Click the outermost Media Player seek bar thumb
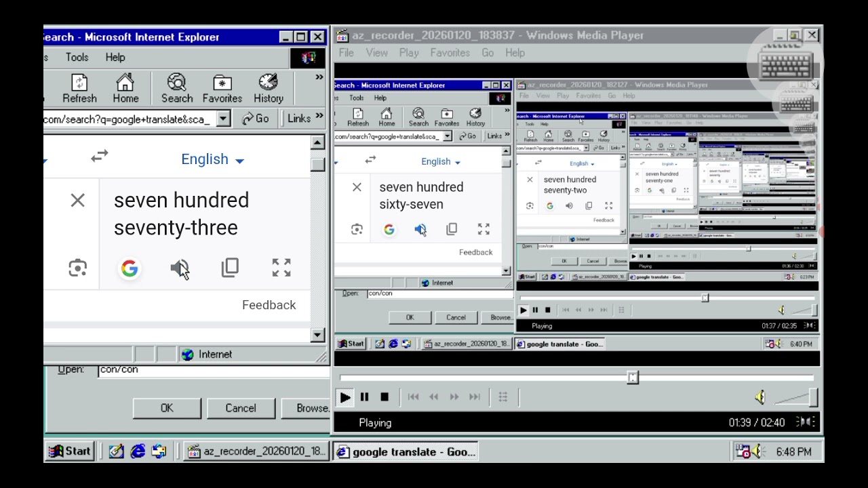Viewport: 868px width, 488px height. [633, 378]
